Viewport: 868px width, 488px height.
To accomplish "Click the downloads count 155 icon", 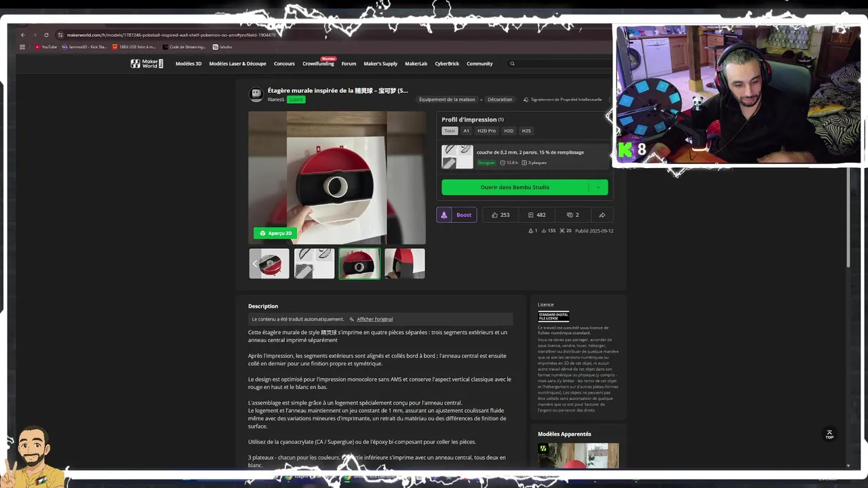I will pos(548,231).
